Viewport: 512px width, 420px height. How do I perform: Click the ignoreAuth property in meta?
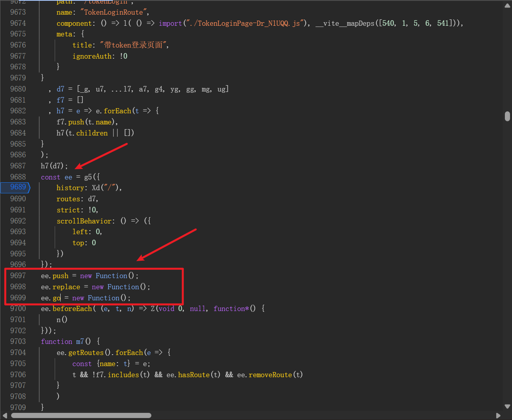tap(92, 56)
